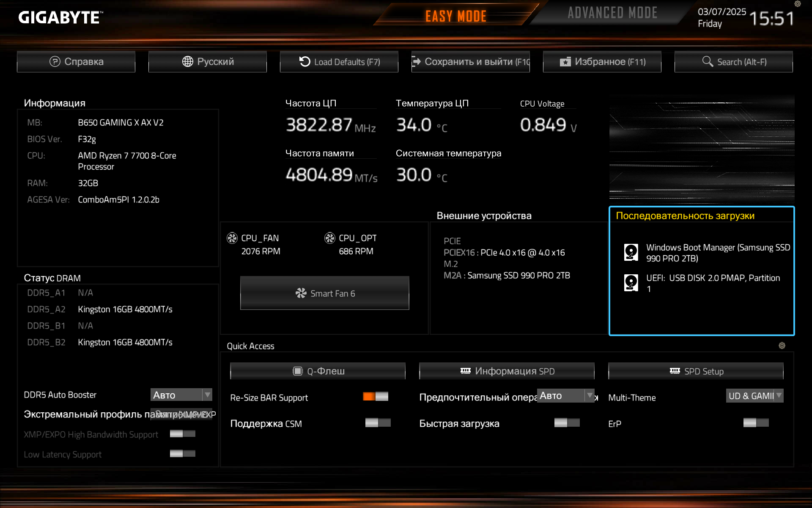Open Smart Fan 6 settings
The height and width of the screenshot is (508, 812).
tap(325, 293)
